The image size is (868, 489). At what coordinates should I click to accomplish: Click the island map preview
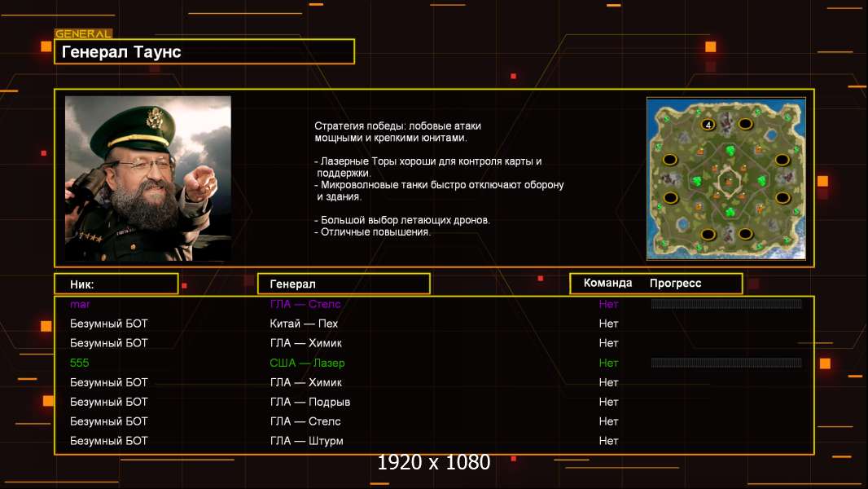726,178
